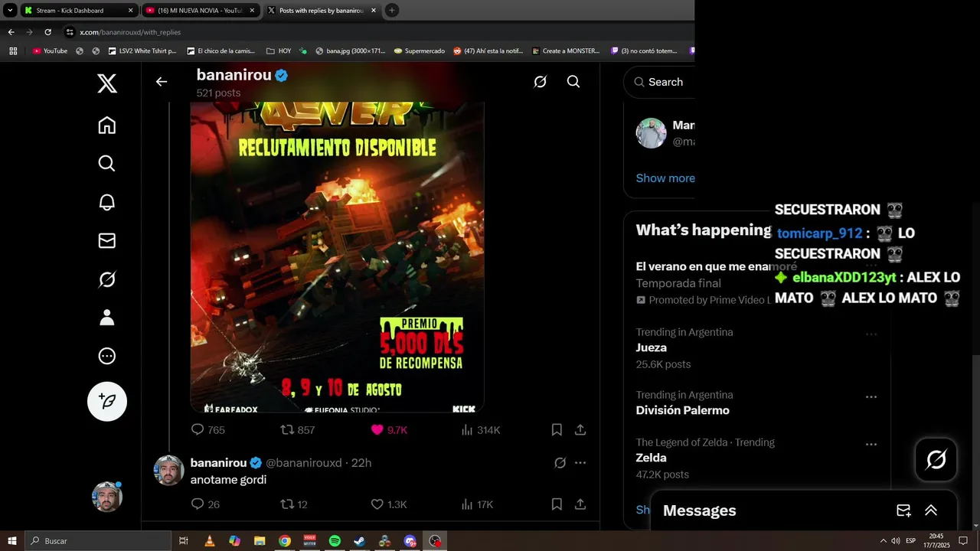View analytics of post with 314K views

[x=480, y=430]
